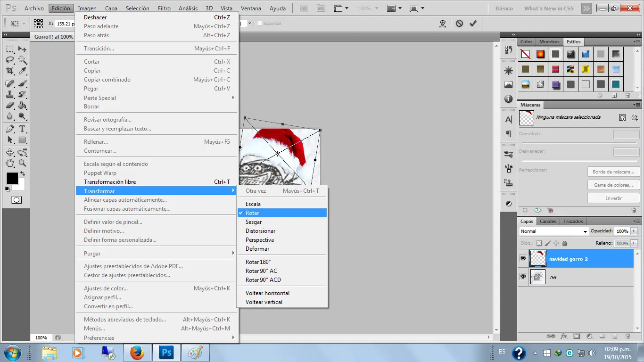Click the Borde de máscara button
Screen dimensions: 644x362
[x=613, y=172]
